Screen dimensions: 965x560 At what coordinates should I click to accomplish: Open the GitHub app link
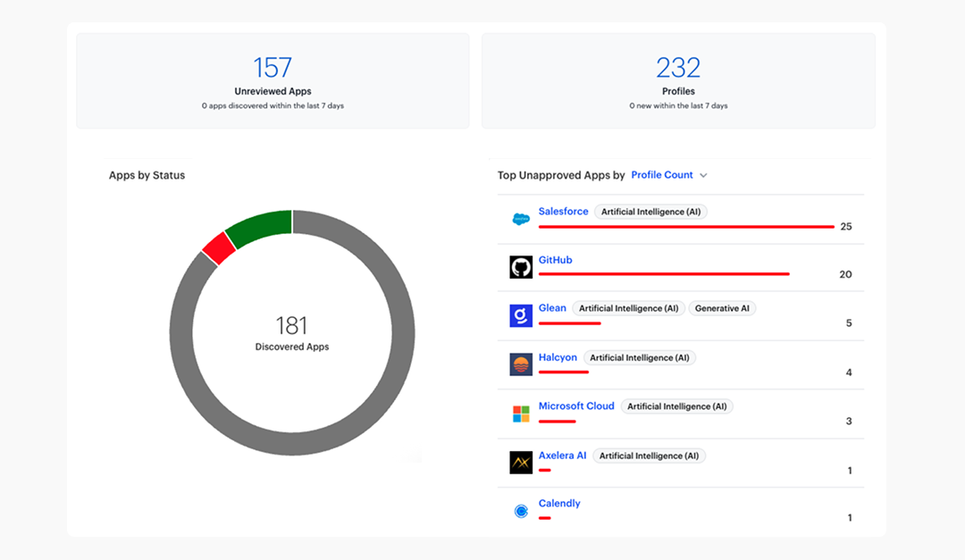[x=557, y=259]
